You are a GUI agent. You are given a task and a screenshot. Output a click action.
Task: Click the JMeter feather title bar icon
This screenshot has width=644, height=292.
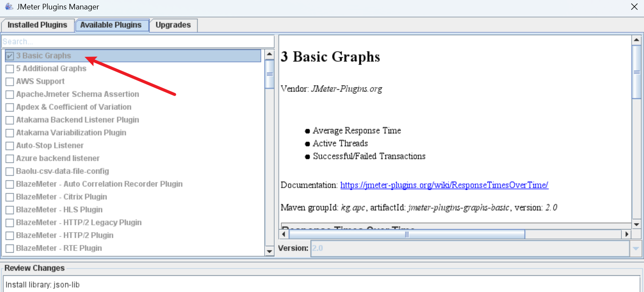pyautogui.click(x=9, y=7)
